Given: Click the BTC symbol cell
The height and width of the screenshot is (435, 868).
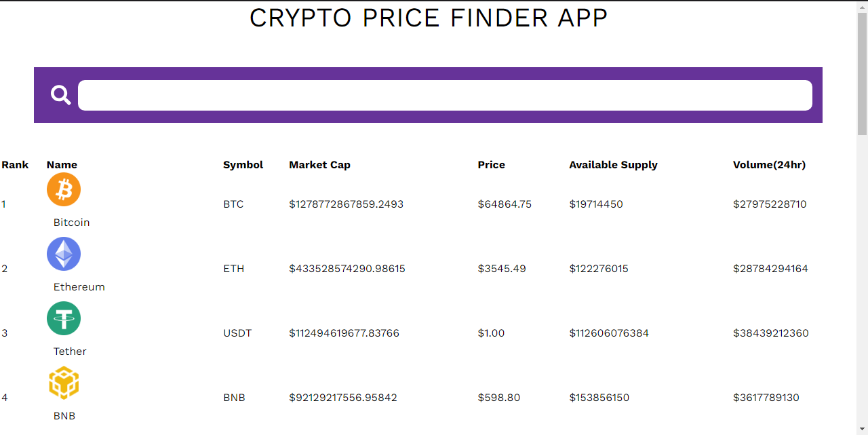Looking at the screenshot, I should [x=233, y=204].
